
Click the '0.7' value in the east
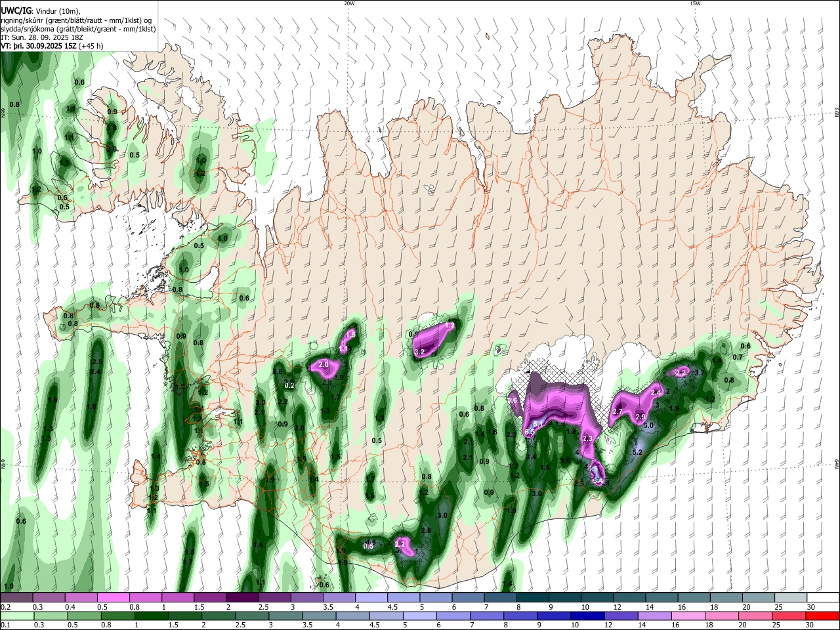(x=738, y=357)
